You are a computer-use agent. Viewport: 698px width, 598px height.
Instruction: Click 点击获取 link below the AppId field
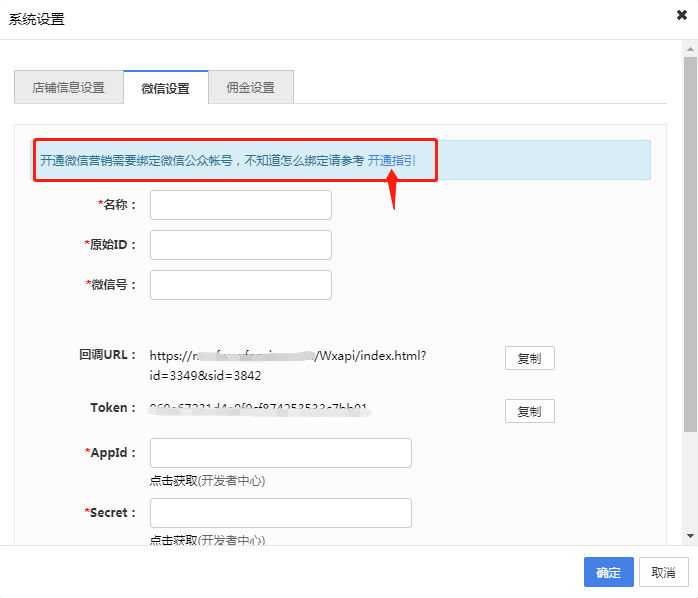pos(172,480)
